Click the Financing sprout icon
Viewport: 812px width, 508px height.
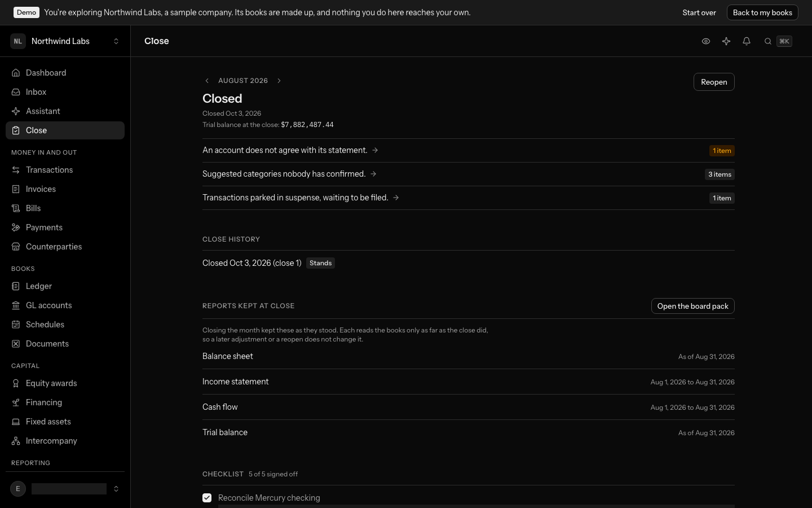(x=16, y=402)
